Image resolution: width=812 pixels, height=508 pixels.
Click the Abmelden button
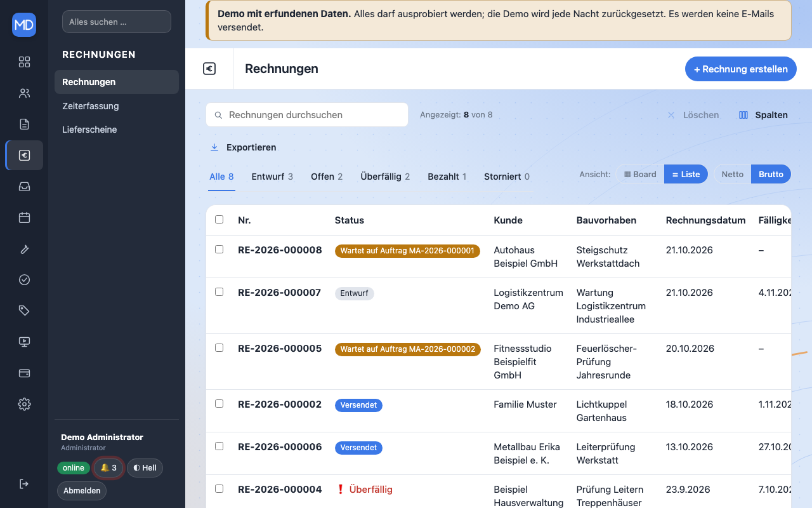click(x=82, y=491)
